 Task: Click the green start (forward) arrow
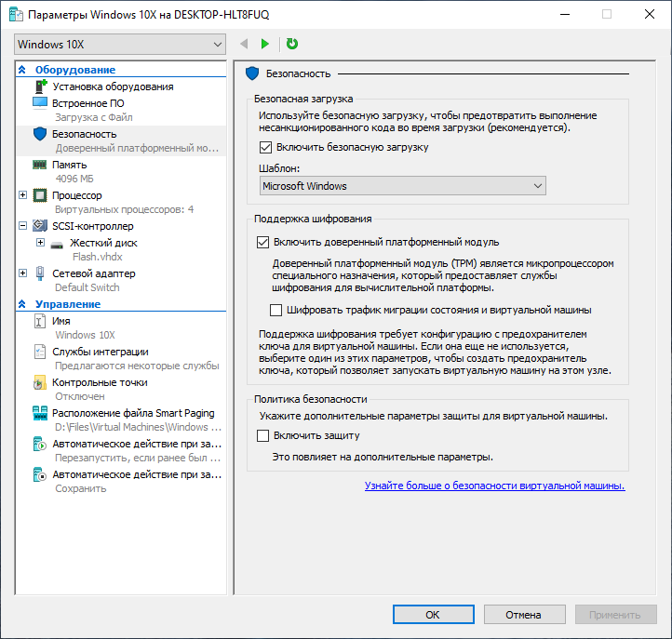pos(265,44)
